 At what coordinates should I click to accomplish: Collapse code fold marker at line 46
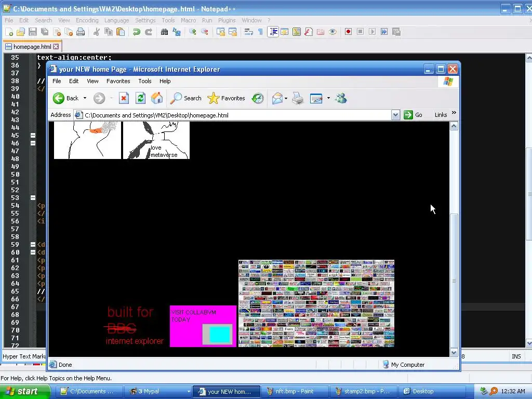coord(33,143)
